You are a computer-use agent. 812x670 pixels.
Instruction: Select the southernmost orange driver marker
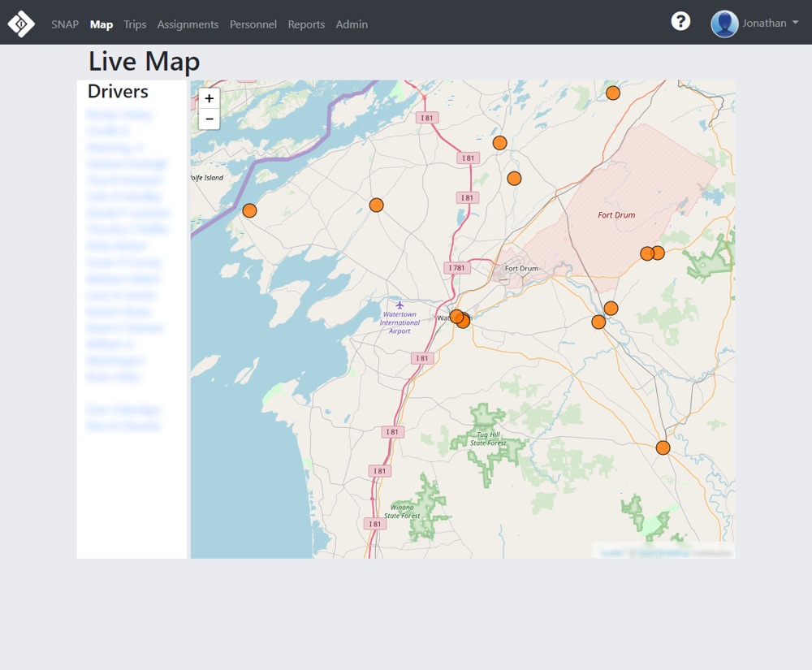point(663,447)
